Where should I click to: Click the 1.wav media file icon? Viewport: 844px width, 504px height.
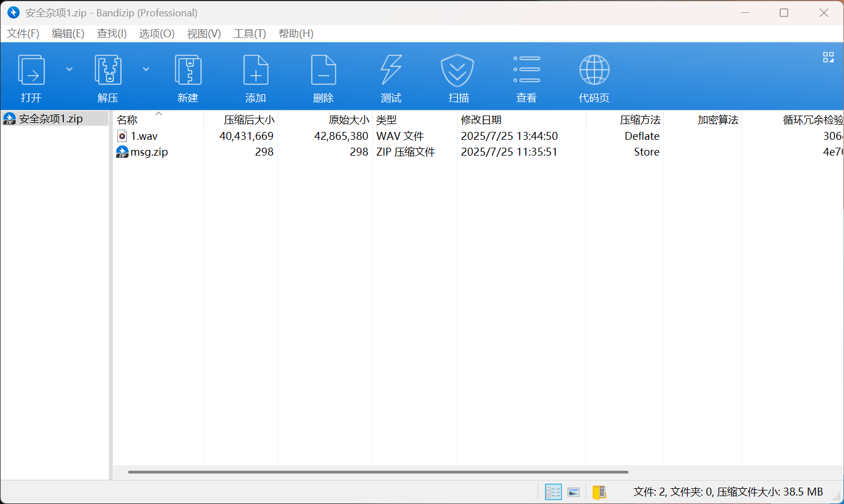(122, 136)
